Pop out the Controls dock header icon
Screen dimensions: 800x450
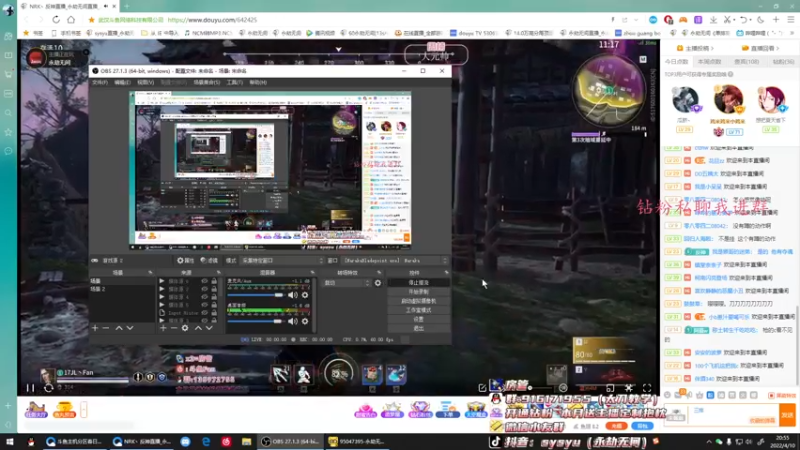[446, 272]
